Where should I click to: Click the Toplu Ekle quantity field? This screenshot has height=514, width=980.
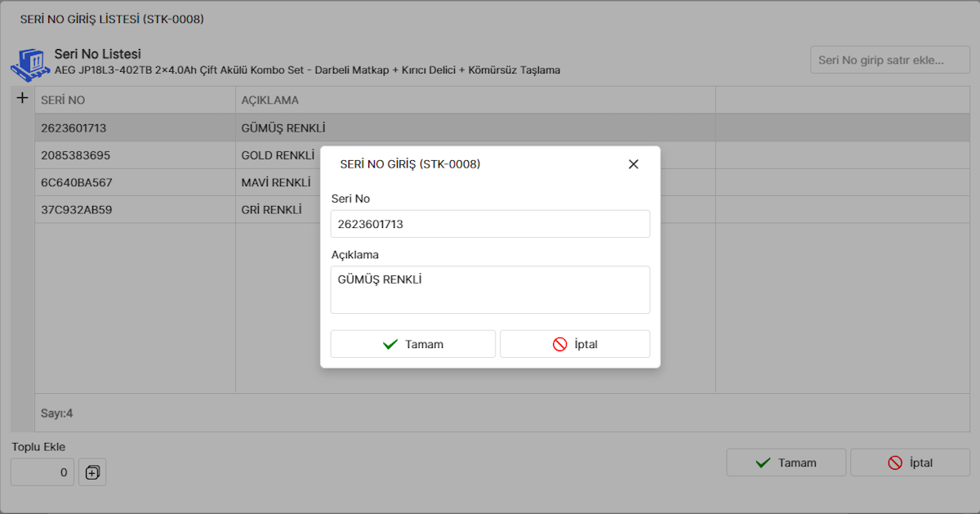pos(42,472)
